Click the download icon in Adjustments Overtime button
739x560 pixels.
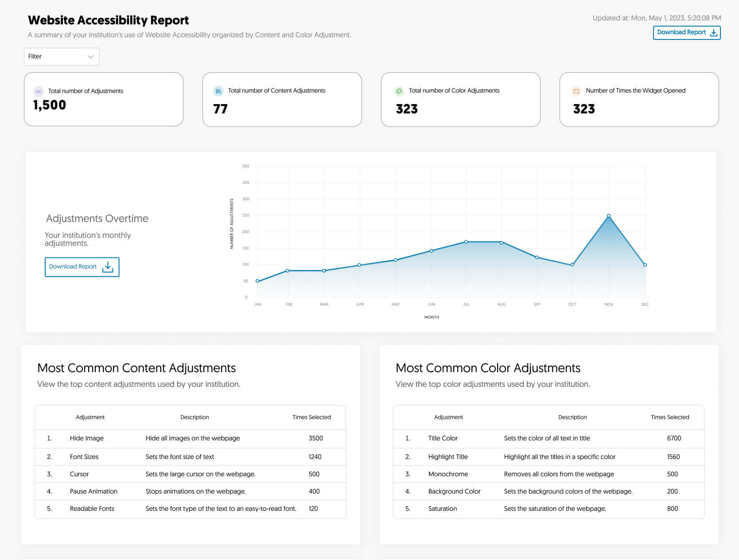tap(108, 267)
